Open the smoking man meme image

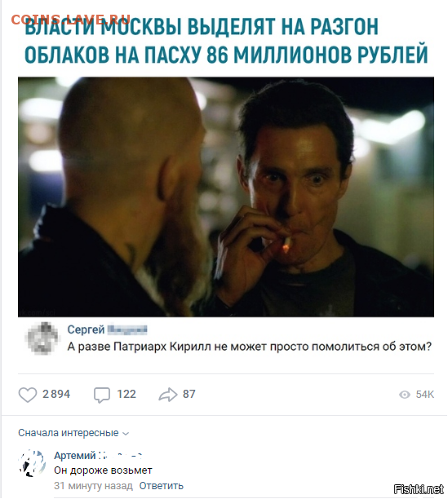pyautogui.click(x=226, y=197)
